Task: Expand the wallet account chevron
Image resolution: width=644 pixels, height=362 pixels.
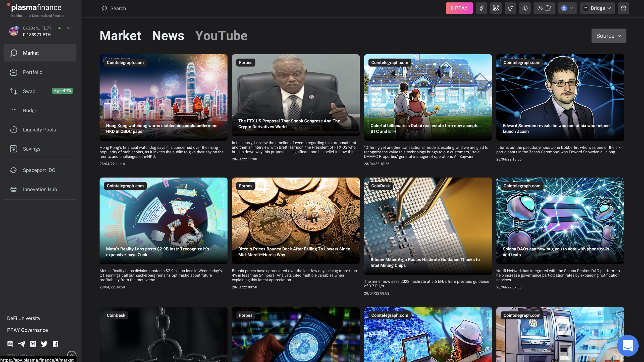Action: tap(69, 28)
